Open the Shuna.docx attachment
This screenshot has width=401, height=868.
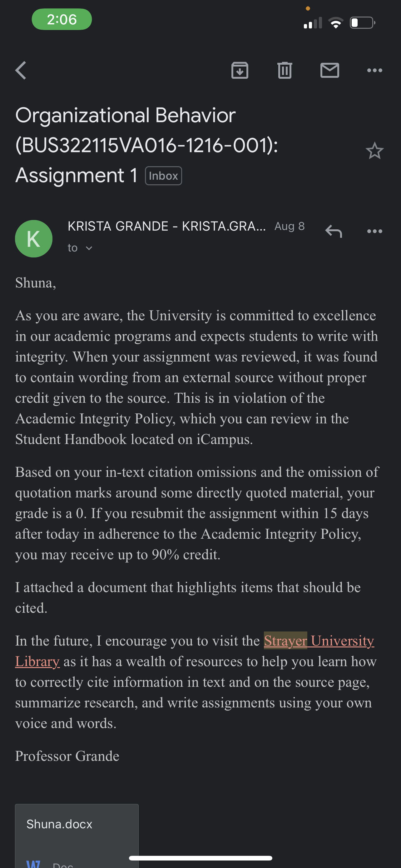77,836
